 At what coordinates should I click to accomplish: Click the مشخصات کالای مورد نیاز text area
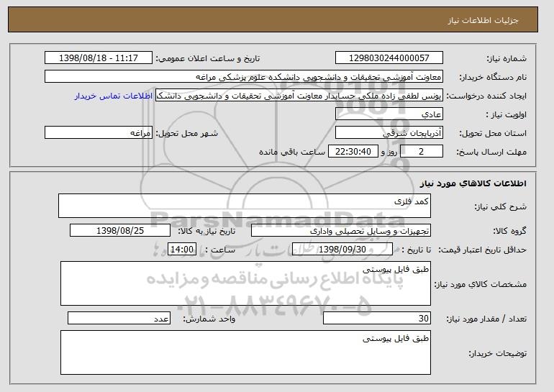point(245,283)
